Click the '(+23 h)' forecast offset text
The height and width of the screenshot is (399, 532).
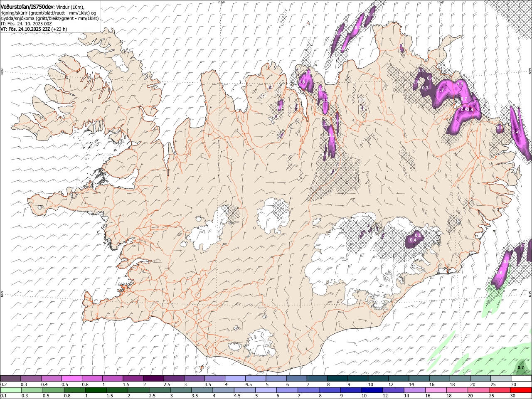[60, 29]
